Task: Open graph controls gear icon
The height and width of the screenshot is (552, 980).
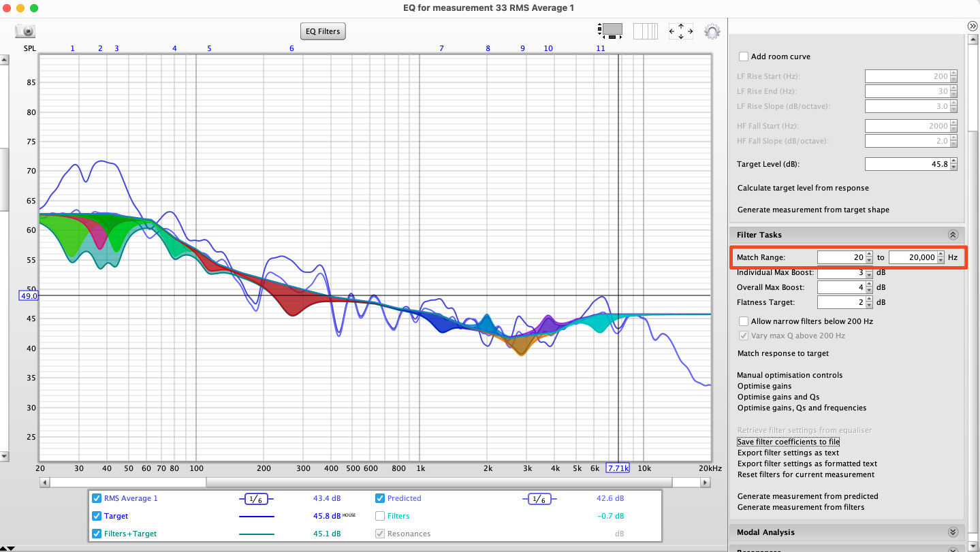Action: pyautogui.click(x=712, y=31)
